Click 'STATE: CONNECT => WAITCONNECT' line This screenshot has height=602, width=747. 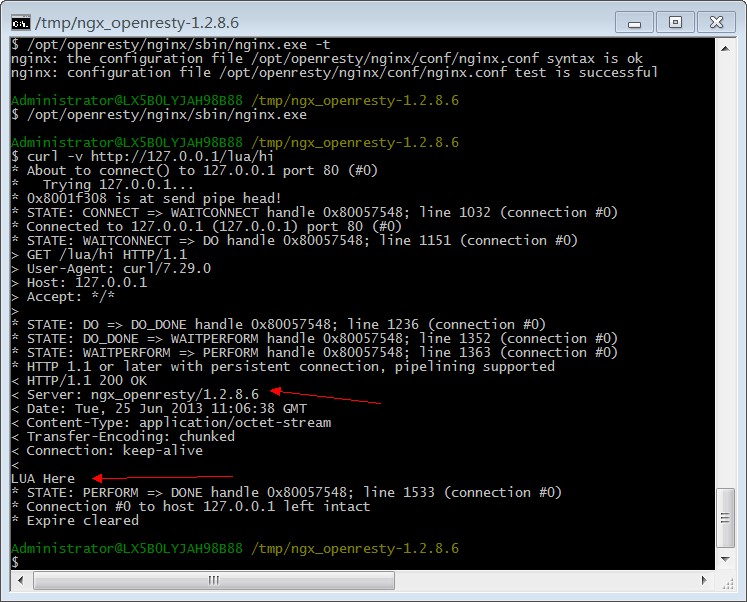click(314, 212)
